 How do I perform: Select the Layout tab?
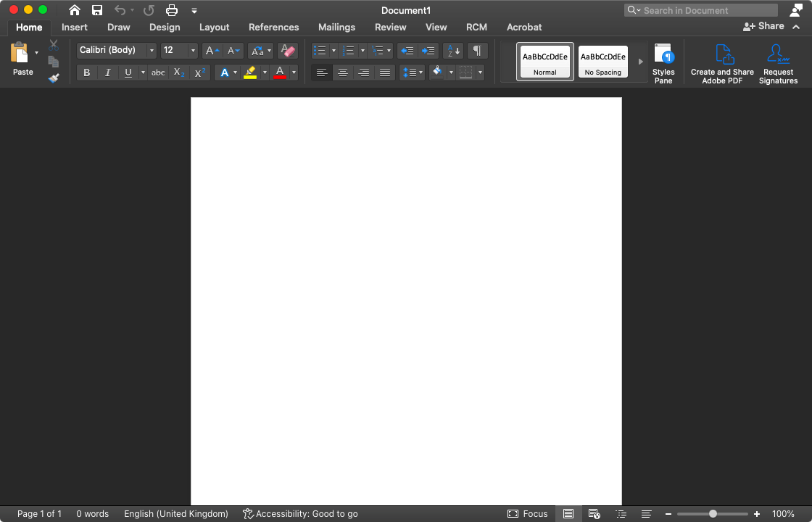(215, 27)
